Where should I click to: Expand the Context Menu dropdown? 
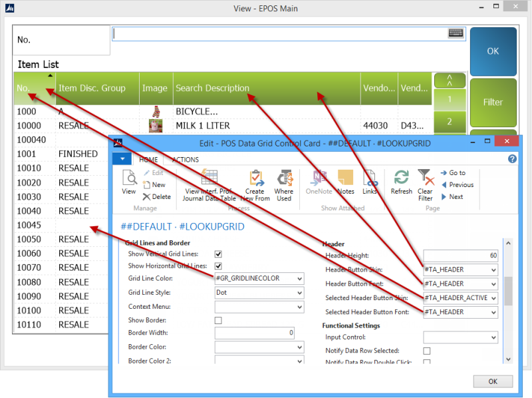[300, 307]
